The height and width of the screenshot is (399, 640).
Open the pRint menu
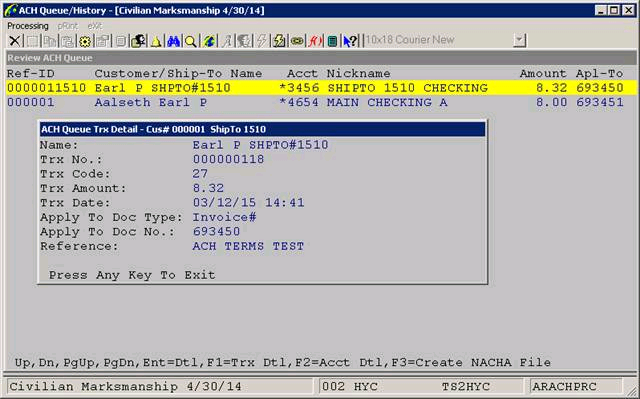pyautogui.click(x=67, y=26)
